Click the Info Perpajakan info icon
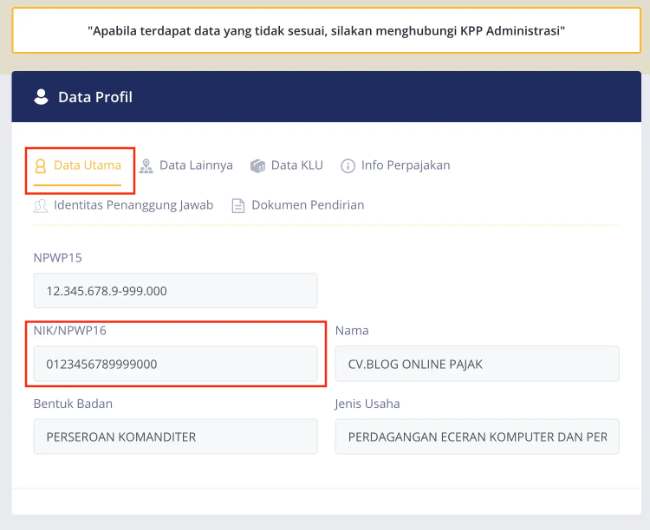The width and height of the screenshot is (650, 530). [x=347, y=166]
